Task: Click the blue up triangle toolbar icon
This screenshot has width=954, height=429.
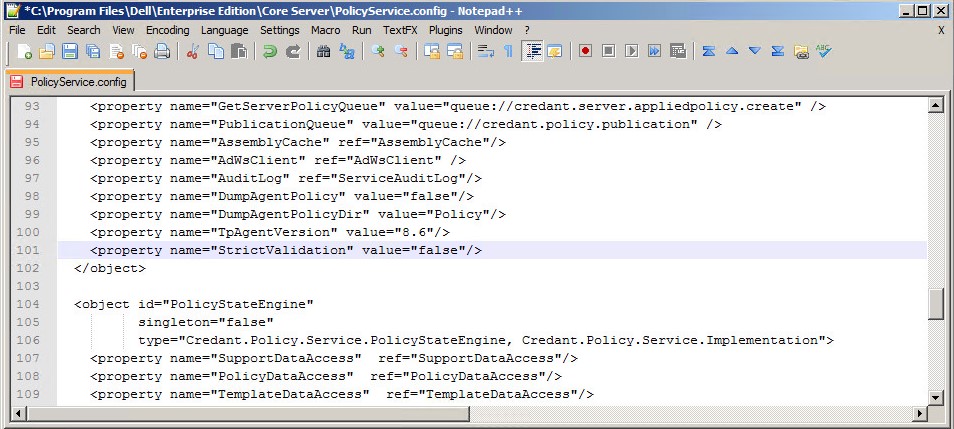Action: point(732,52)
